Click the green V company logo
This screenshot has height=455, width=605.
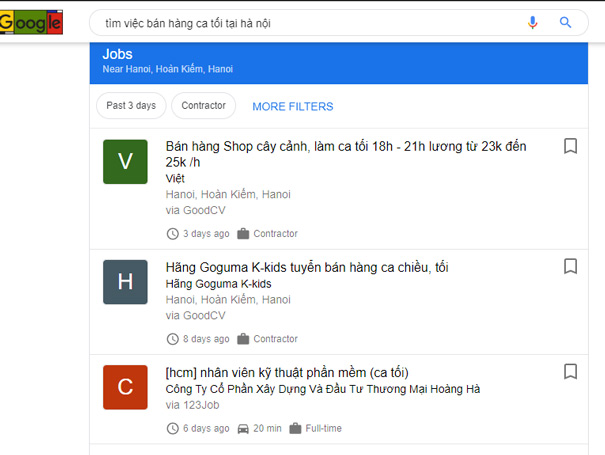pos(125,161)
